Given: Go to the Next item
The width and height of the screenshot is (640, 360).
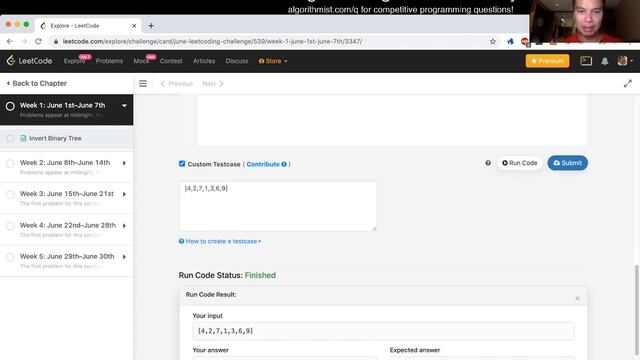Looking at the screenshot, I should coord(213,83).
